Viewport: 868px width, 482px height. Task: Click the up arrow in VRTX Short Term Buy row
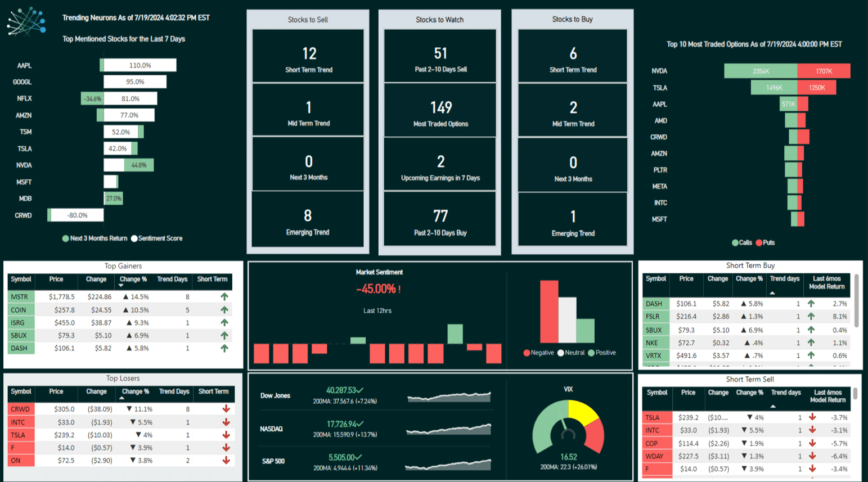coord(811,355)
